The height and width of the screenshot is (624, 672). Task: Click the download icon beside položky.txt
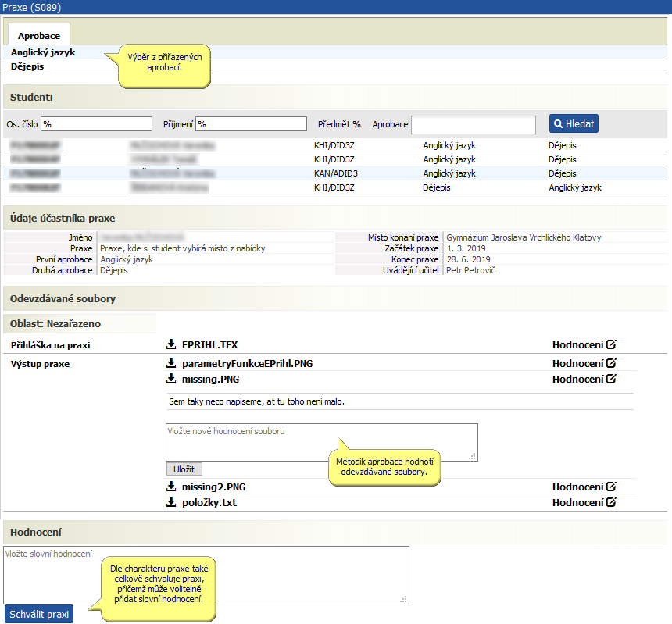[171, 502]
